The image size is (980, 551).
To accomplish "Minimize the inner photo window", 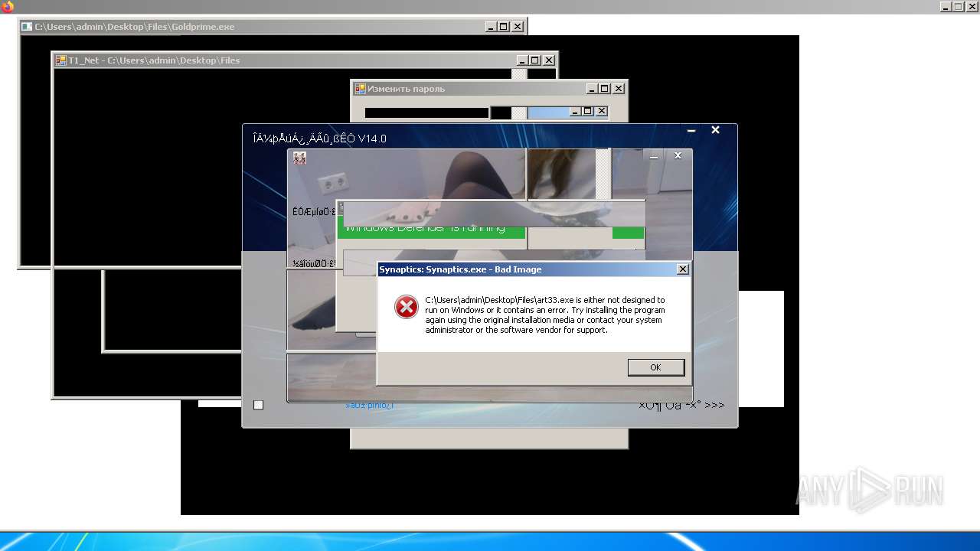I will [654, 156].
